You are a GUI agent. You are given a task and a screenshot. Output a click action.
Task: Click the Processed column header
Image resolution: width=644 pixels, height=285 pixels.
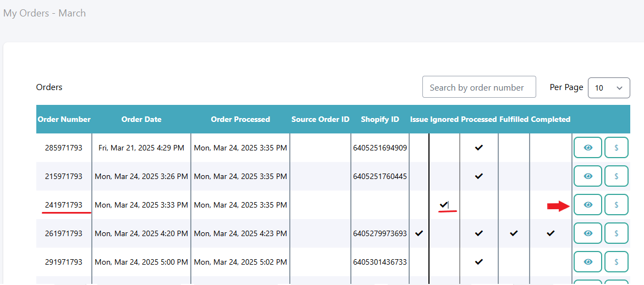pyautogui.click(x=479, y=119)
